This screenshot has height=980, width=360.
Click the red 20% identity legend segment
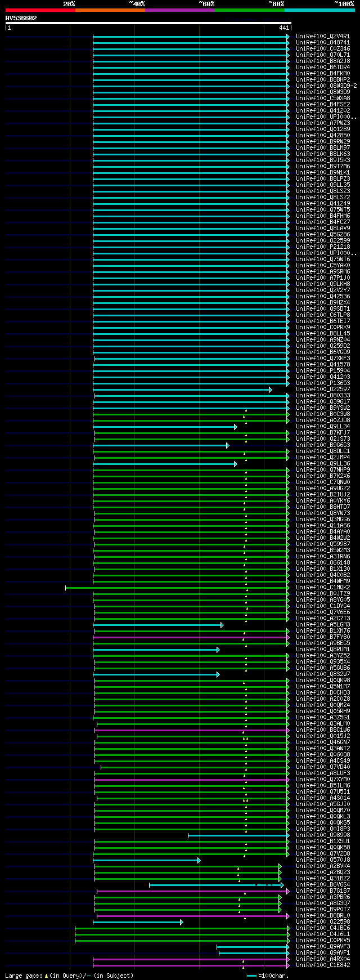(40, 10)
